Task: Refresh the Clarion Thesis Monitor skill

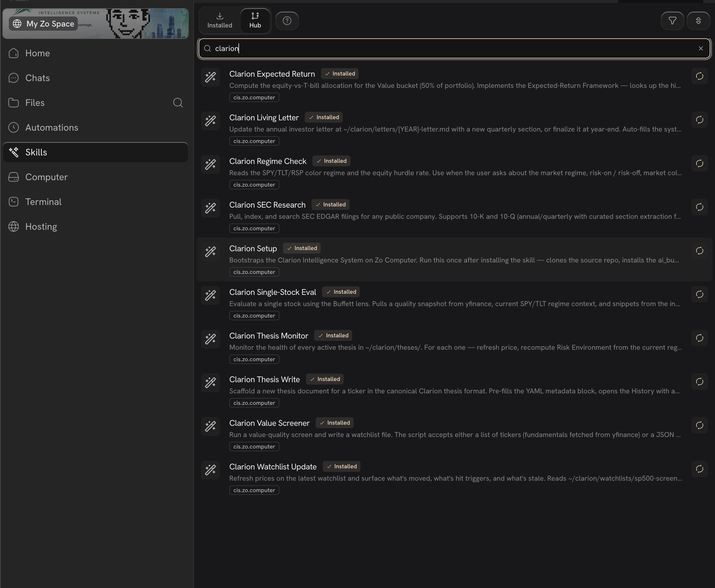Action: tap(699, 338)
